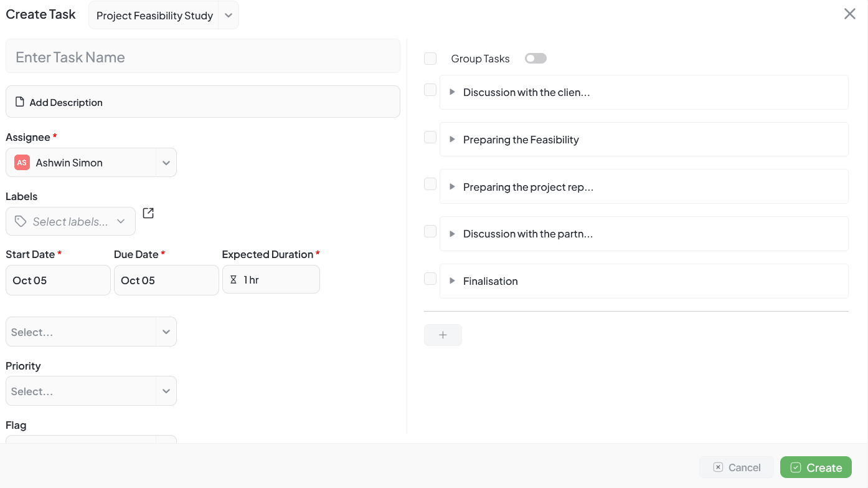This screenshot has width=868, height=488.
Task: Open labels externally via the external link icon
Action: click(148, 213)
